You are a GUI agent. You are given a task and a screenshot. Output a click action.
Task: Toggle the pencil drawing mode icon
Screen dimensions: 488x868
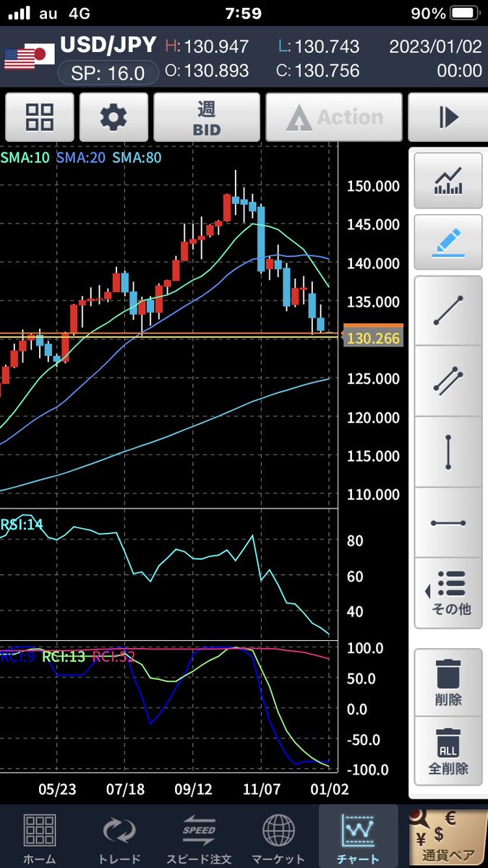(448, 242)
